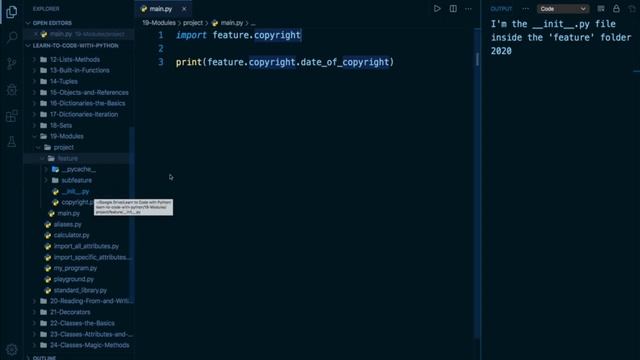Screen dimensions: 640x360
Task: Open the Manage gear settings
Action: [11, 349]
